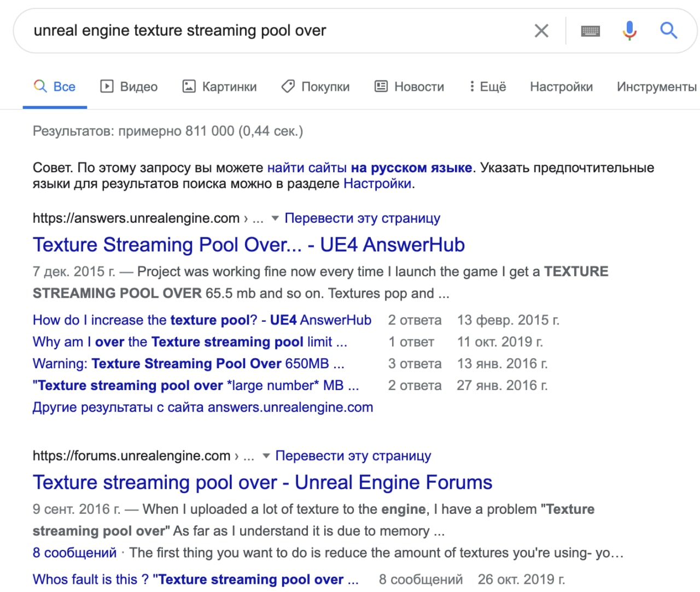Image resolution: width=700 pixels, height=592 pixels.
Task: Open How do I increase the texture pool link
Action: pyautogui.click(x=202, y=320)
